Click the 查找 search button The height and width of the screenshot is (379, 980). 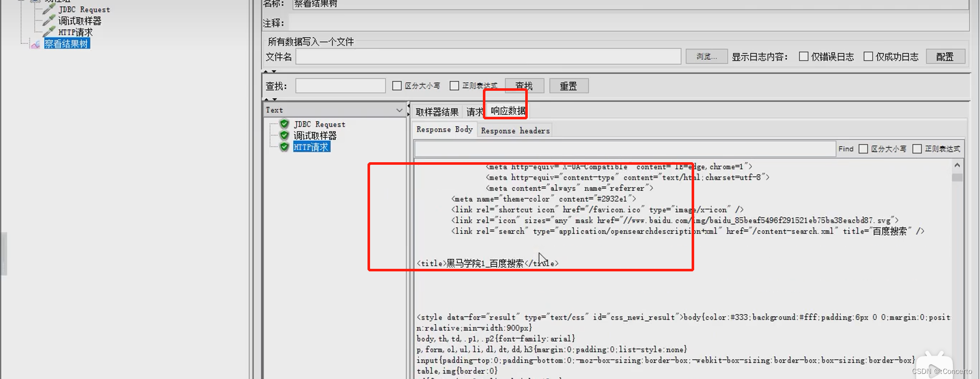(x=524, y=86)
